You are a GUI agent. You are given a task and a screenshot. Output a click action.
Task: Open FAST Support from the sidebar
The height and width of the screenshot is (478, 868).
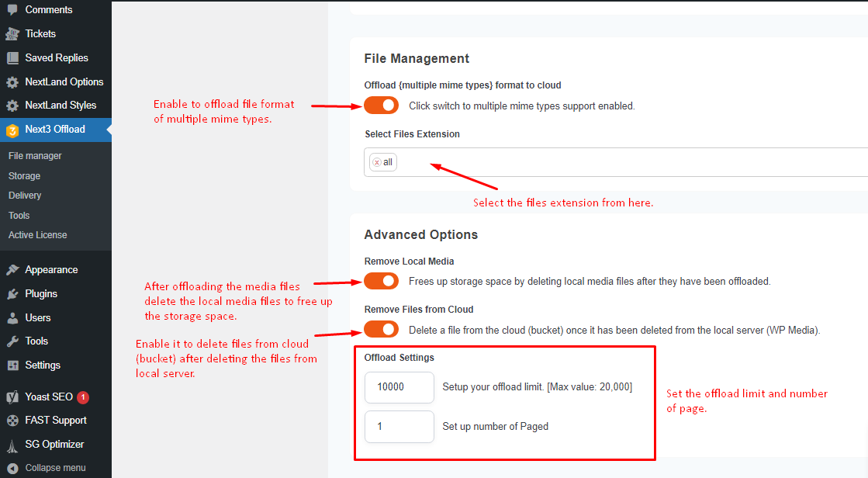click(x=12, y=420)
